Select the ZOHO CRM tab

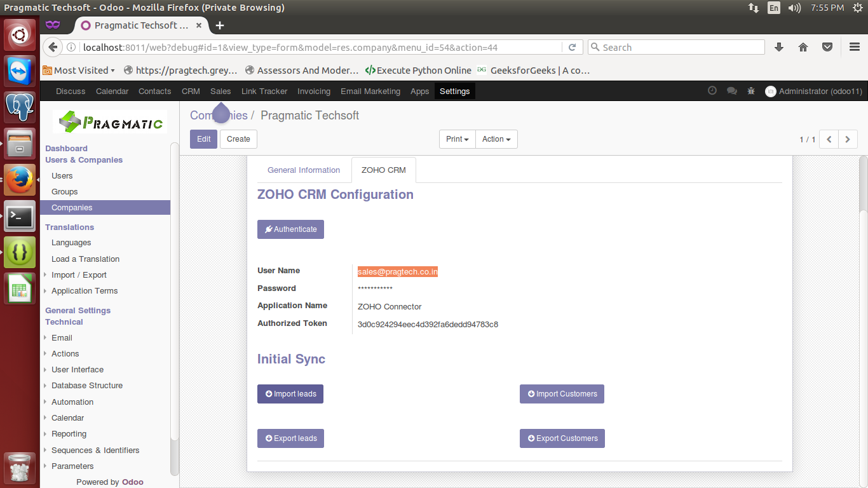click(384, 170)
